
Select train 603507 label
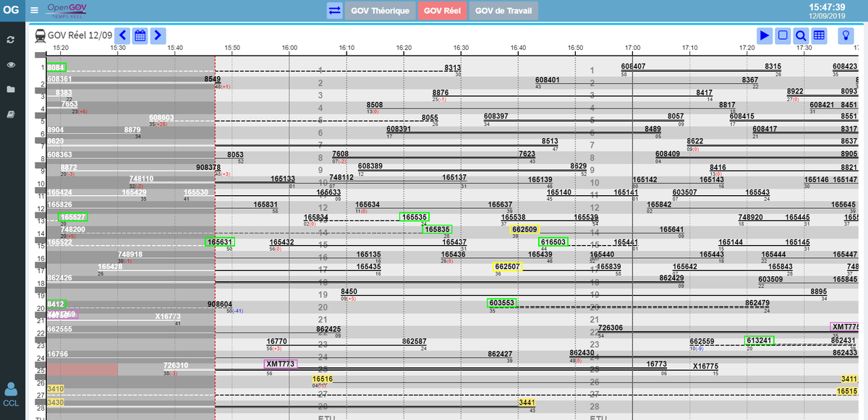684,192
